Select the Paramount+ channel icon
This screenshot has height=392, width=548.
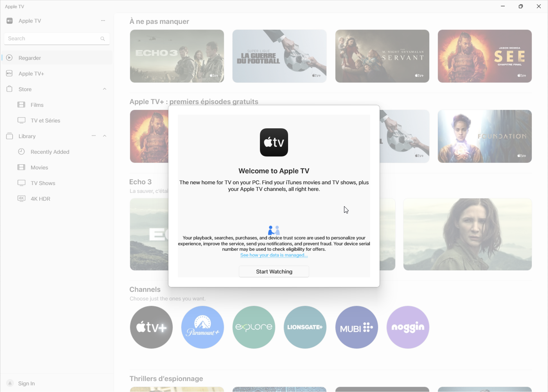pos(202,327)
